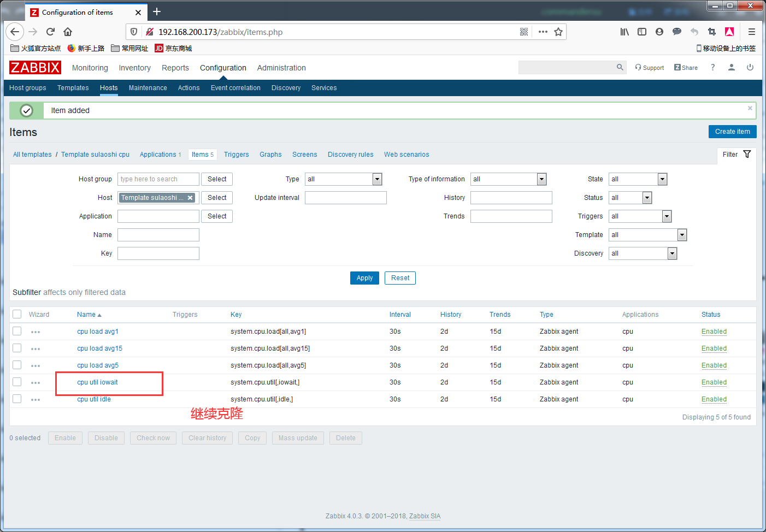Check the cpu load avg5 row
Image resolution: width=766 pixels, height=532 pixels.
(x=17, y=365)
